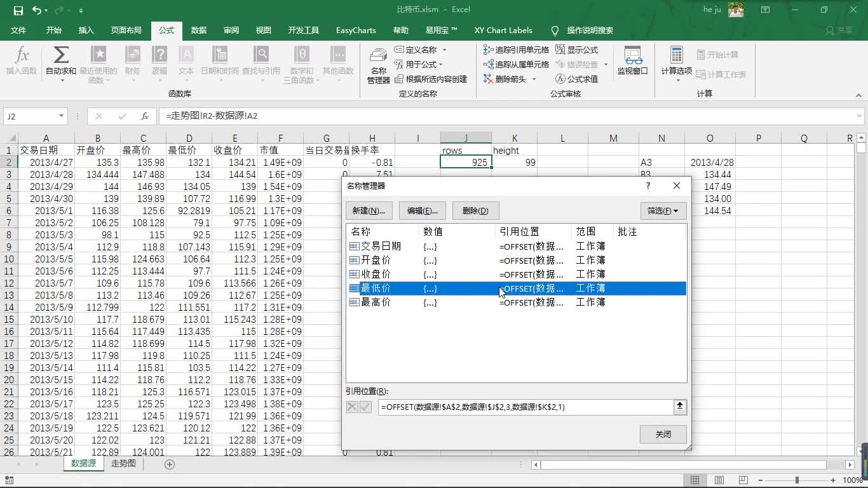The height and width of the screenshot is (488, 868).
Task: Select the 开盘价 name row
Action: [516, 260]
